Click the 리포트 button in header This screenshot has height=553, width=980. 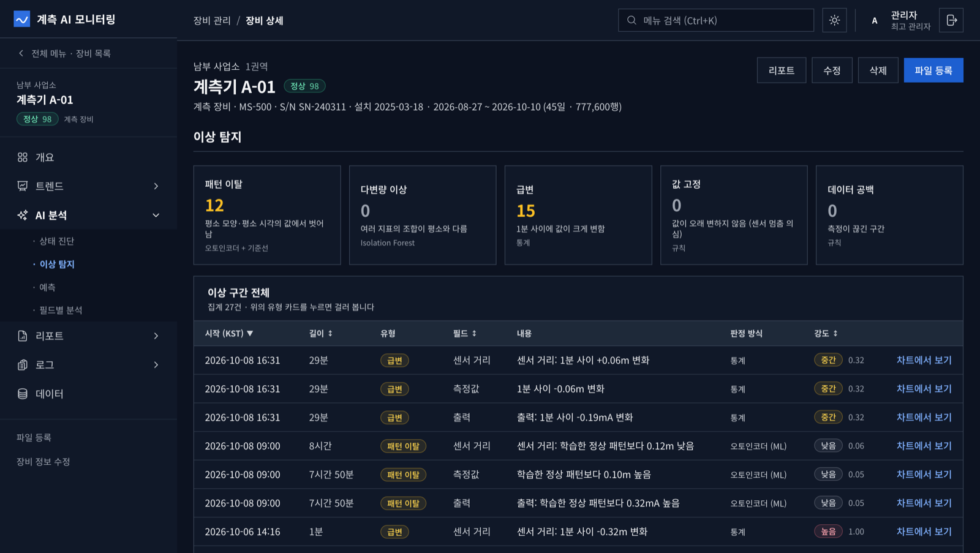point(782,70)
